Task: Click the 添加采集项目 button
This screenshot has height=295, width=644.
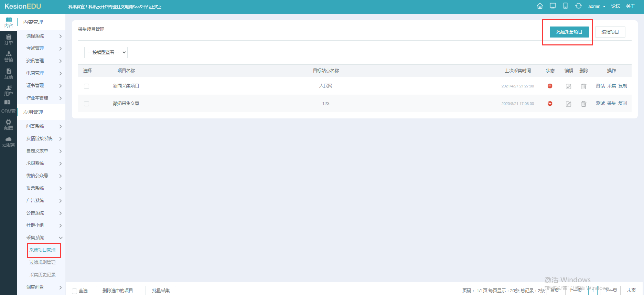Action: click(x=569, y=32)
